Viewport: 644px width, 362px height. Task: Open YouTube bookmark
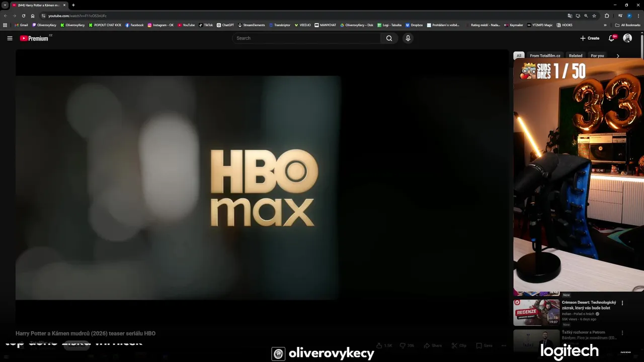pyautogui.click(x=186, y=25)
